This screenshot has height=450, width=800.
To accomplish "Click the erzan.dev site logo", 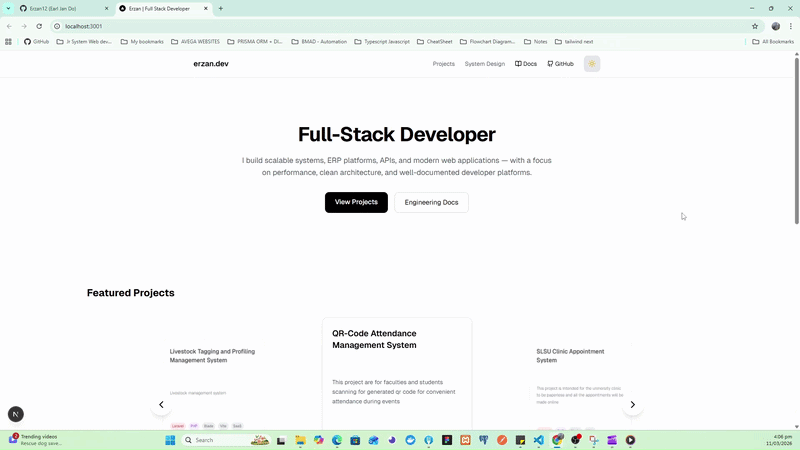I will pyautogui.click(x=211, y=64).
